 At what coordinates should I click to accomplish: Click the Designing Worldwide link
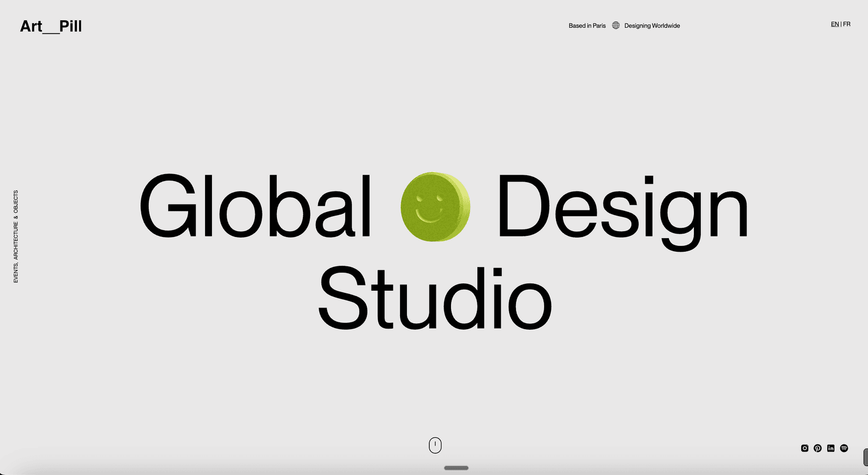point(652,25)
